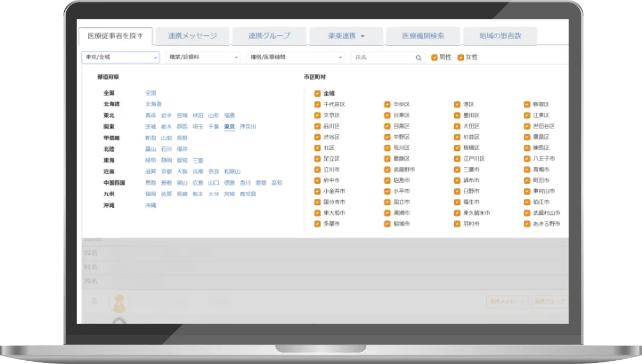This screenshot has width=642, height=364.
Task: Choose 福岡 in the 九州 row
Action: point(150,194)
